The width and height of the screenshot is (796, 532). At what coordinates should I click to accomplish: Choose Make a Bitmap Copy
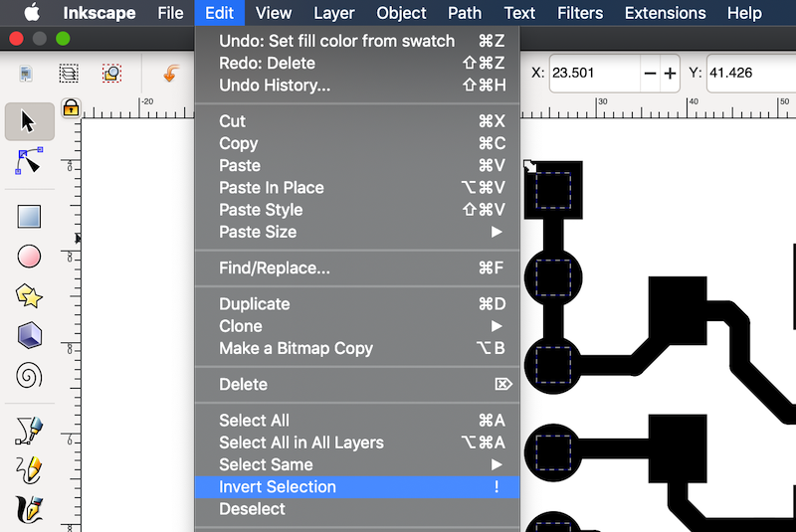tap(357, 348)
